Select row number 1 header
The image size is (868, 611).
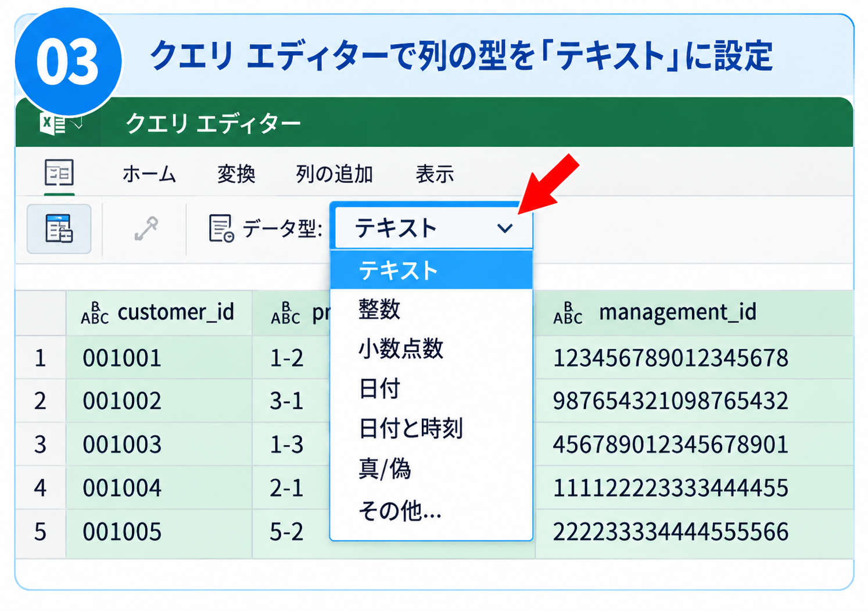(40, 358)
